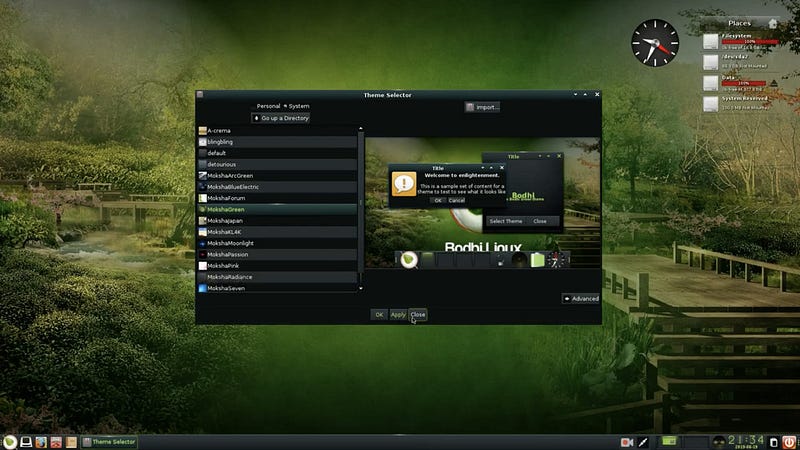Open the Filesystem drive icon in Places
800x450 pixels.
click(710, 42)
